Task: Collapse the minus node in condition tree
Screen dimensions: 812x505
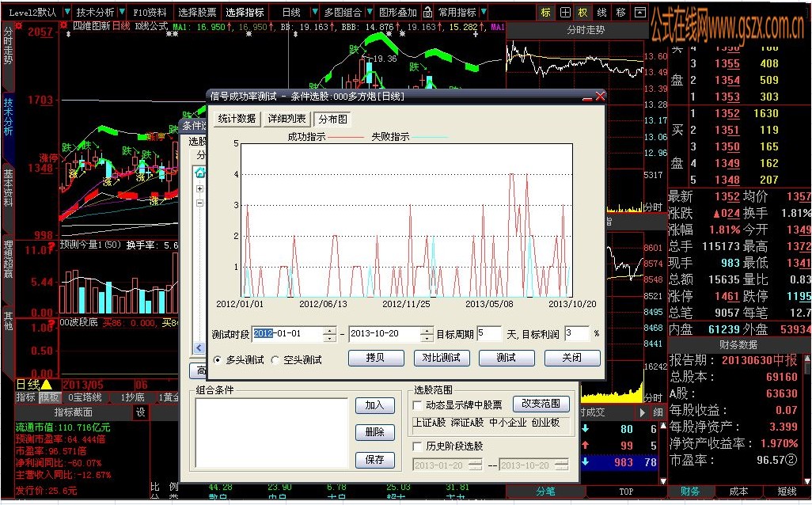Action: click(x=200, y=203)
